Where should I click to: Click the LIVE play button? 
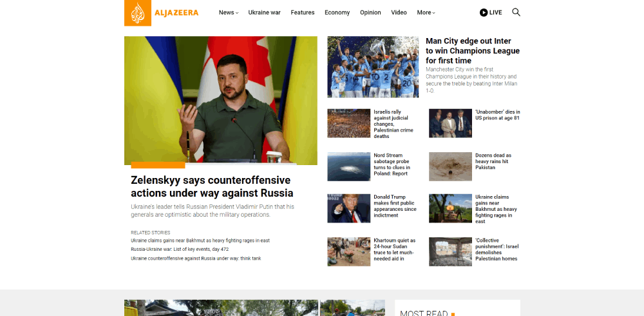pyautogui.click(x=490, y=12)
